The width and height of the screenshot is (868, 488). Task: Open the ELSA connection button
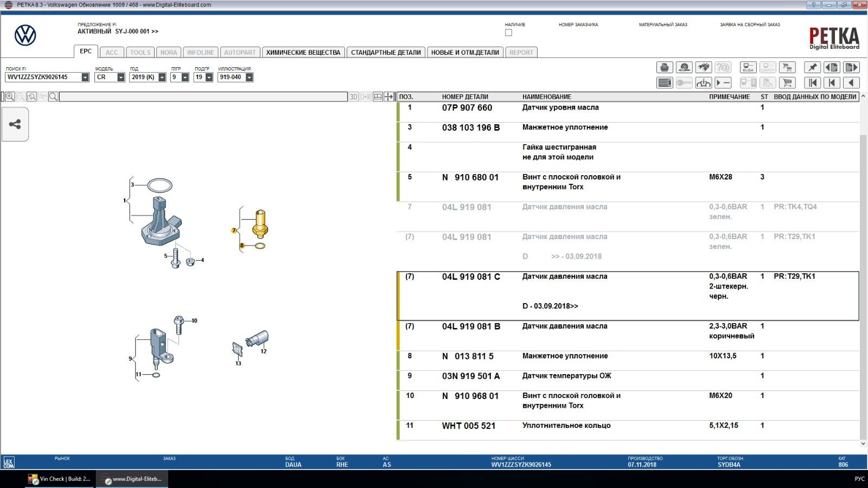pyautogui.click(x=748, y=67)
